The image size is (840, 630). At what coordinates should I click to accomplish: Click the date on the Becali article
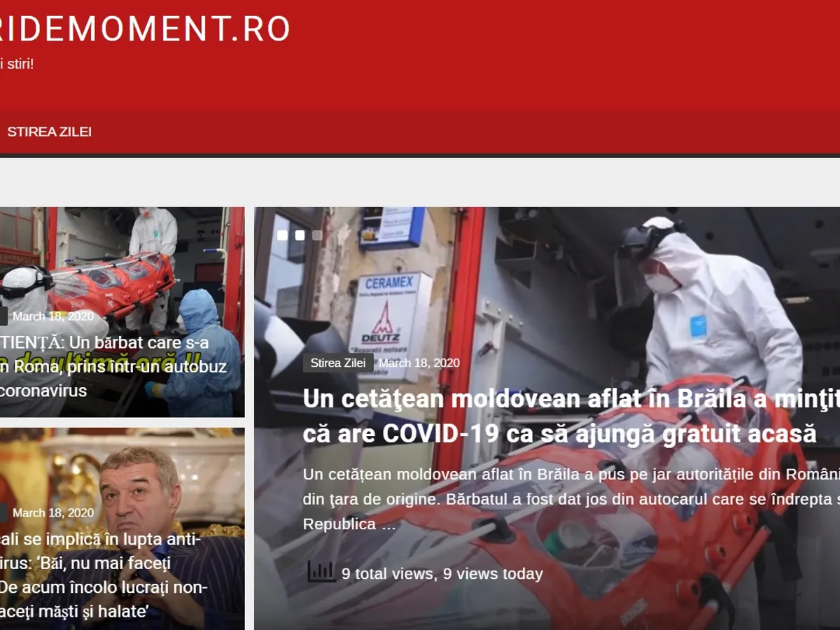tap(53, 513)
